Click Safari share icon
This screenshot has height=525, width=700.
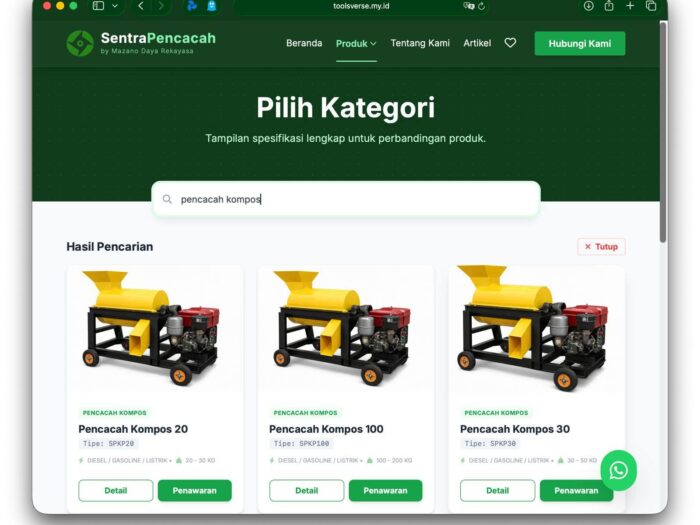point(609,6)
